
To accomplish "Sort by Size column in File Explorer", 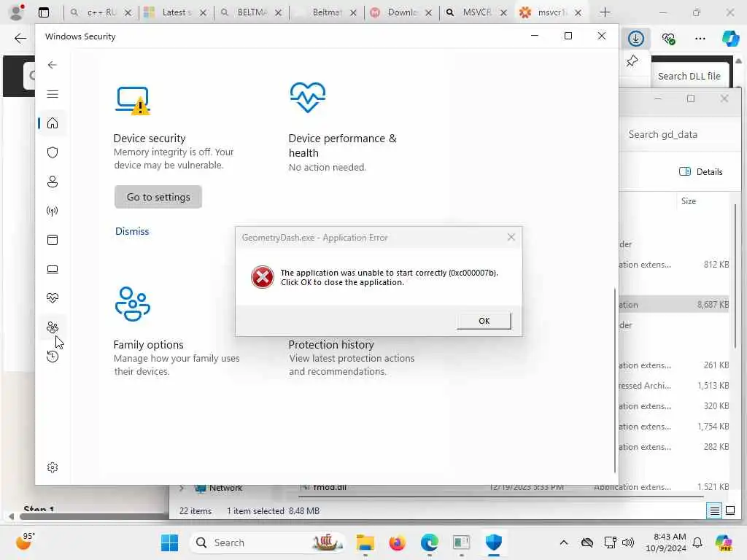I will tap(689, 201).
